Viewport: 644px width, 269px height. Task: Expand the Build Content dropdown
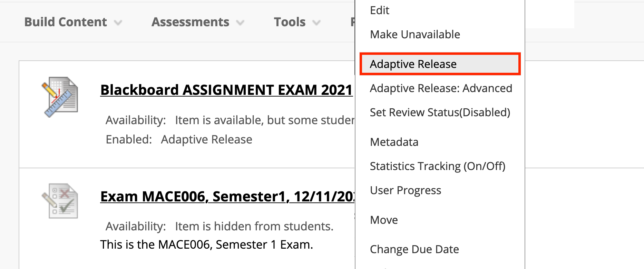pyautogui.click(x=66, y=22)
